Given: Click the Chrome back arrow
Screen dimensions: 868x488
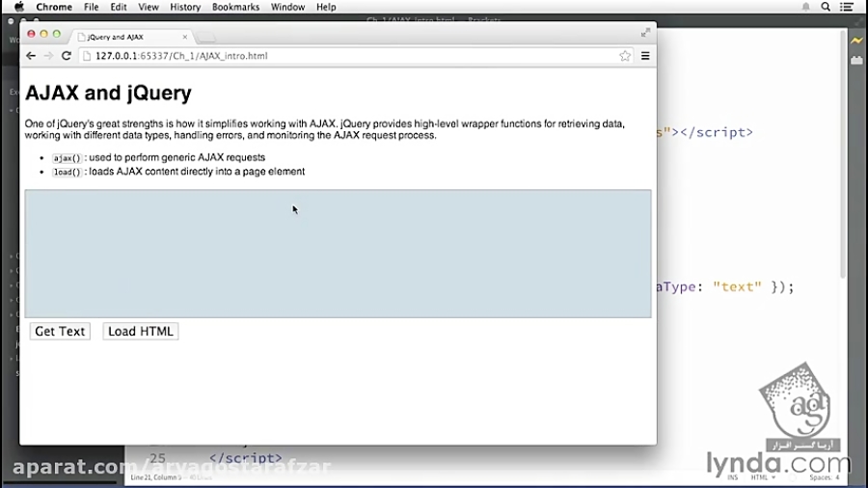Looking at the screenshot, I should [31, 56].
